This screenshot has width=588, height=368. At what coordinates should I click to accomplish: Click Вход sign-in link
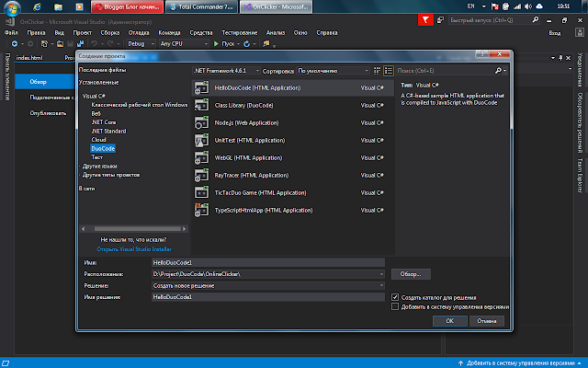tap(555, 33)
